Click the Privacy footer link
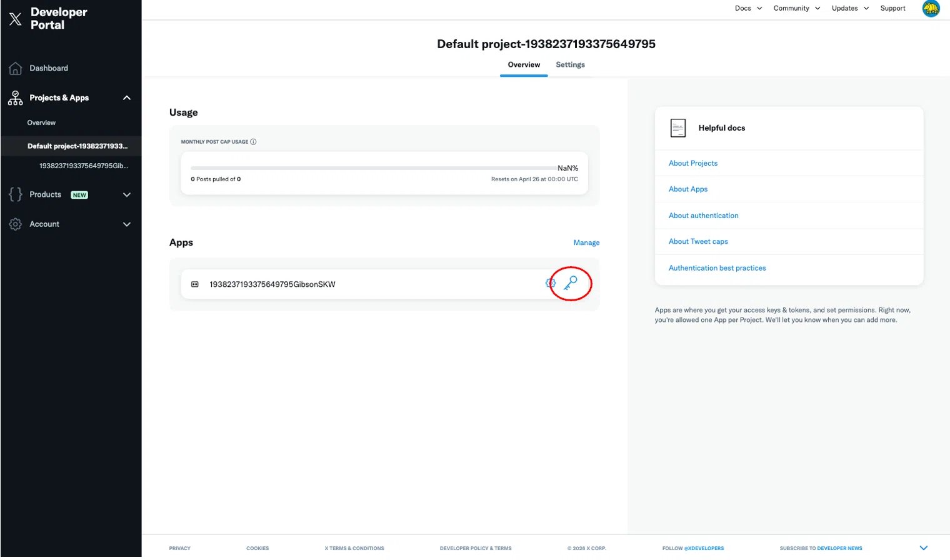The width and height of the screenshot is (950, 560). click(x=179, y=549)
